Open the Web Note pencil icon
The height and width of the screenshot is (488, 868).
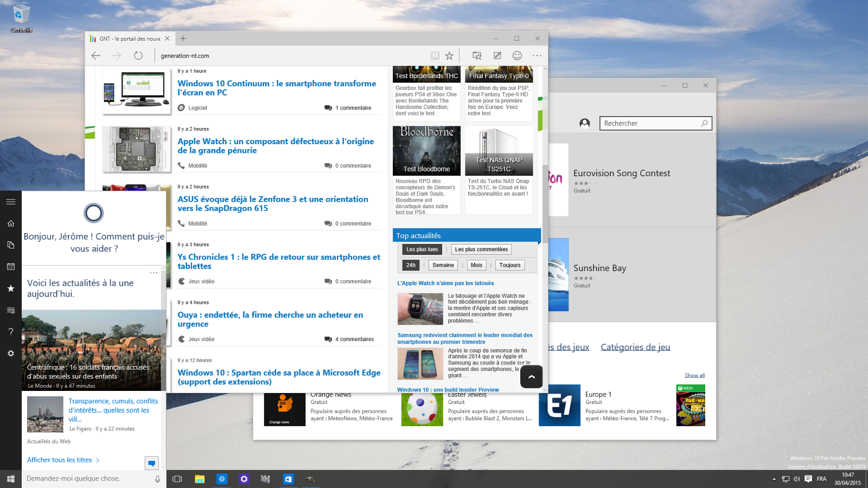click(x=497, y=55)
